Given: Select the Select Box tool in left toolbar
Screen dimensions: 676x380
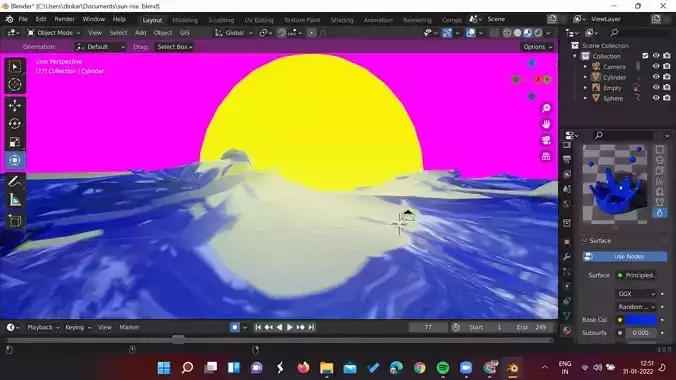Looking at the screenshot, I should (15, 67).
